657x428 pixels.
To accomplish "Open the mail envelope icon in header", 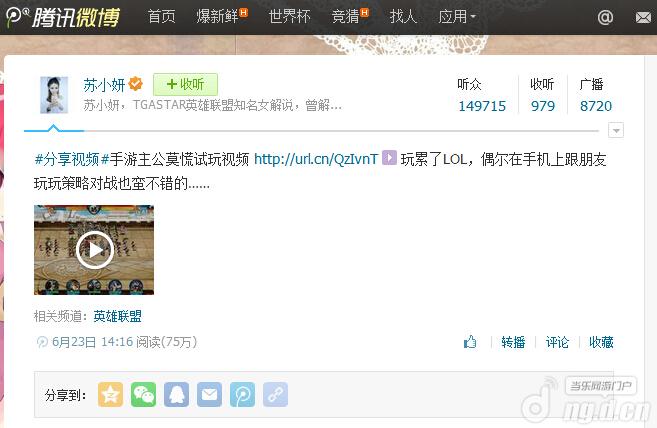I will point(644,17).
